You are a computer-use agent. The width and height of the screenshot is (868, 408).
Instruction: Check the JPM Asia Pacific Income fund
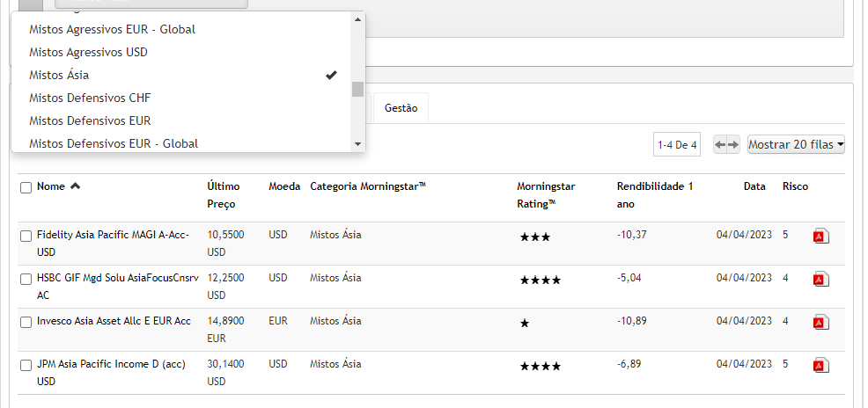tap(26, 366)
